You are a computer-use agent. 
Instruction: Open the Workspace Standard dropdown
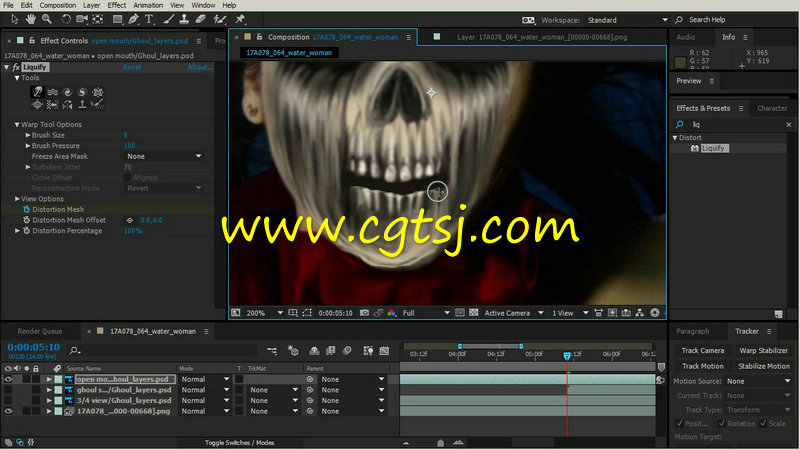click(x=628, y=20)
